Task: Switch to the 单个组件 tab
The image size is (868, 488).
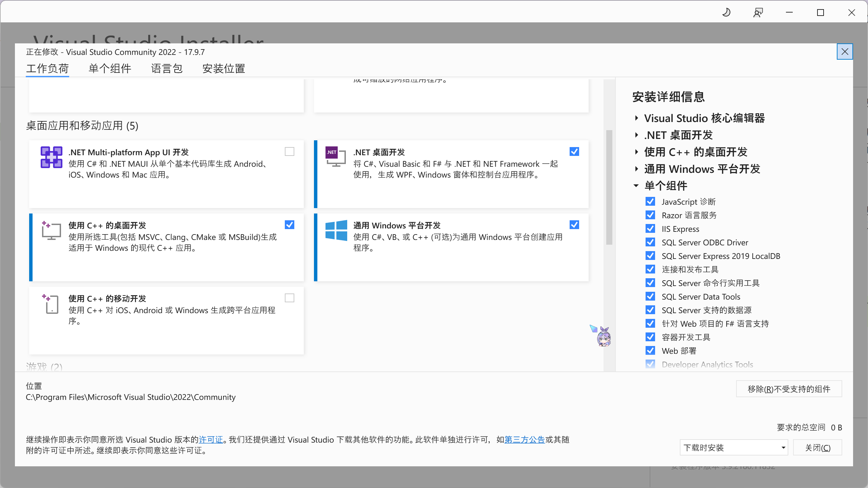Action: click(x=109, y=68)
